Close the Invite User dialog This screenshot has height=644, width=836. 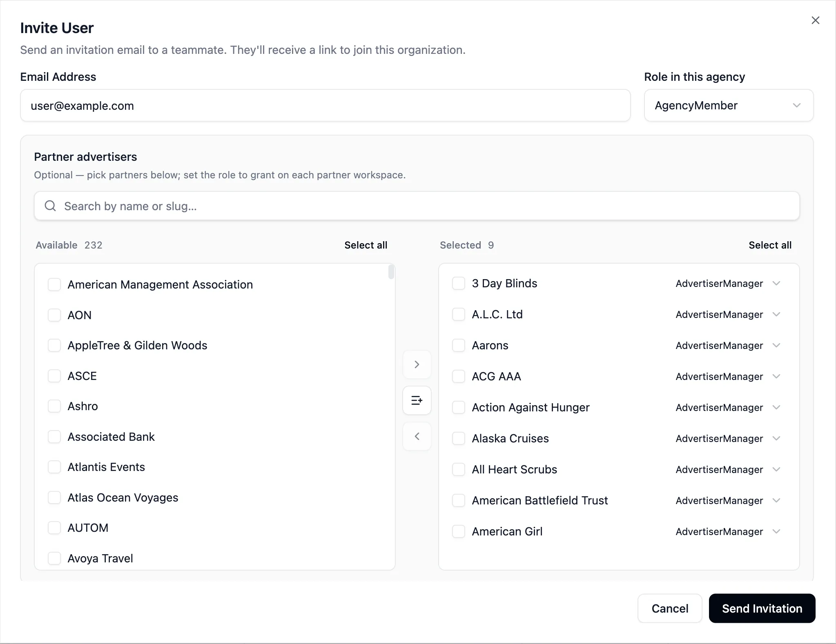tap(815, 20)
